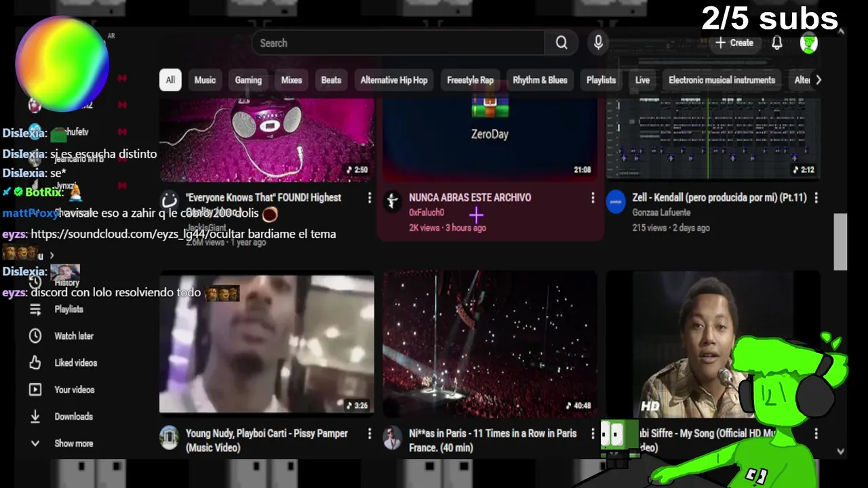868x488 pixels.
Task: Open options for Pissy Pamper video
Action: (x=369, y=434)
